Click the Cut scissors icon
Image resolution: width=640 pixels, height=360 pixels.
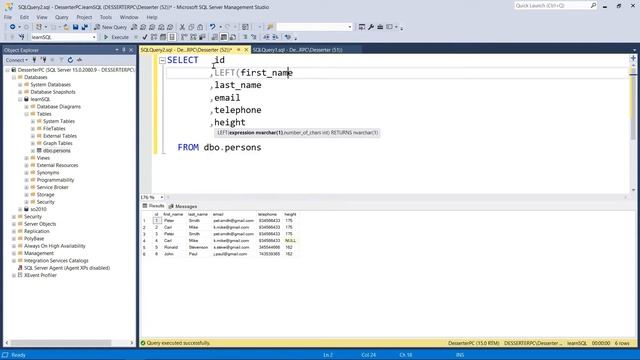182,27
